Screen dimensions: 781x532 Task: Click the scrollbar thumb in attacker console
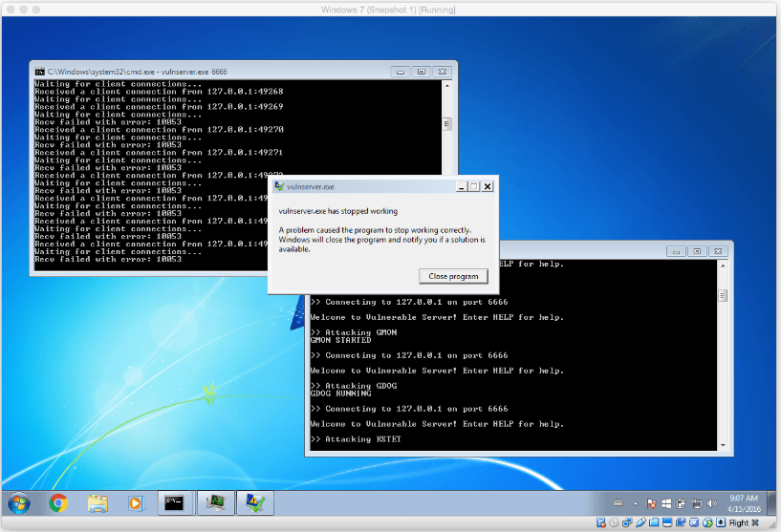pyautogui.click(x=723, y=296)
